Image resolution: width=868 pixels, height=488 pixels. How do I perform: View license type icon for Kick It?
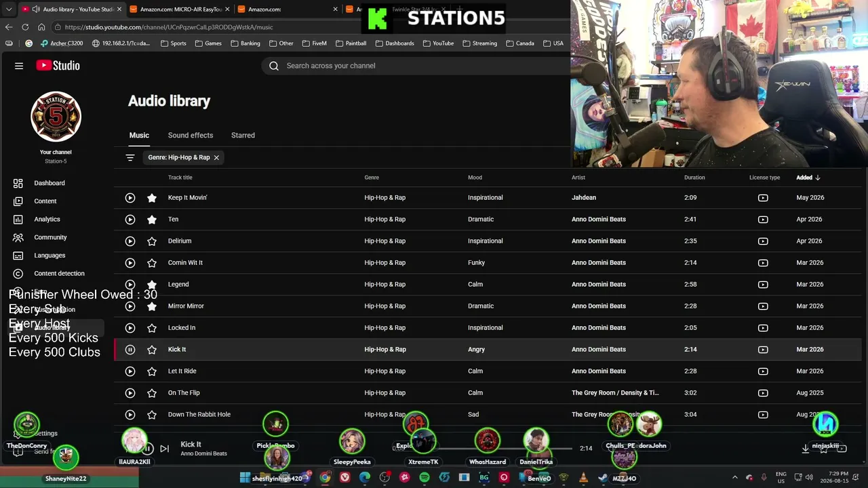click(x=763, y=350)
